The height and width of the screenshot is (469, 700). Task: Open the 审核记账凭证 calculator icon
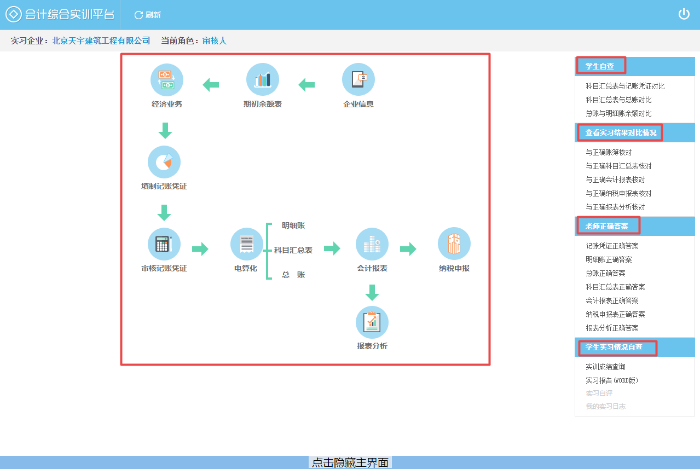[163, 244]
